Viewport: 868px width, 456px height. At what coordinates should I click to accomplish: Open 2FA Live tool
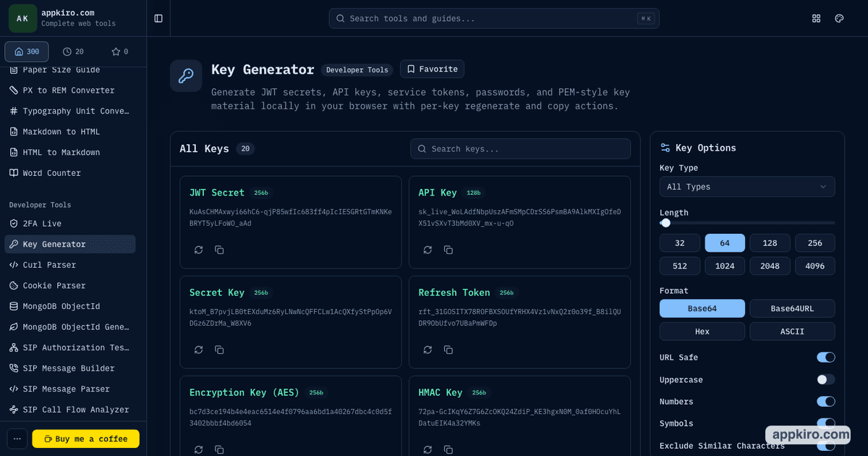70,224
